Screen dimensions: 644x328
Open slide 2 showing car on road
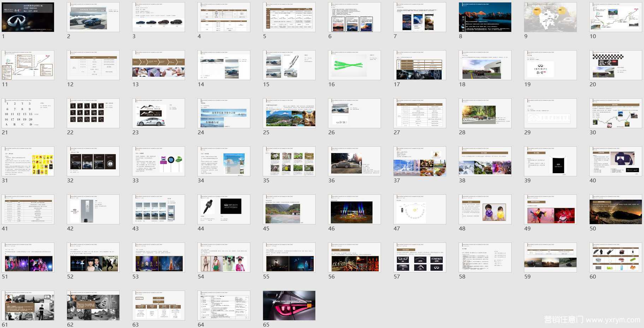tap(93, 17)
